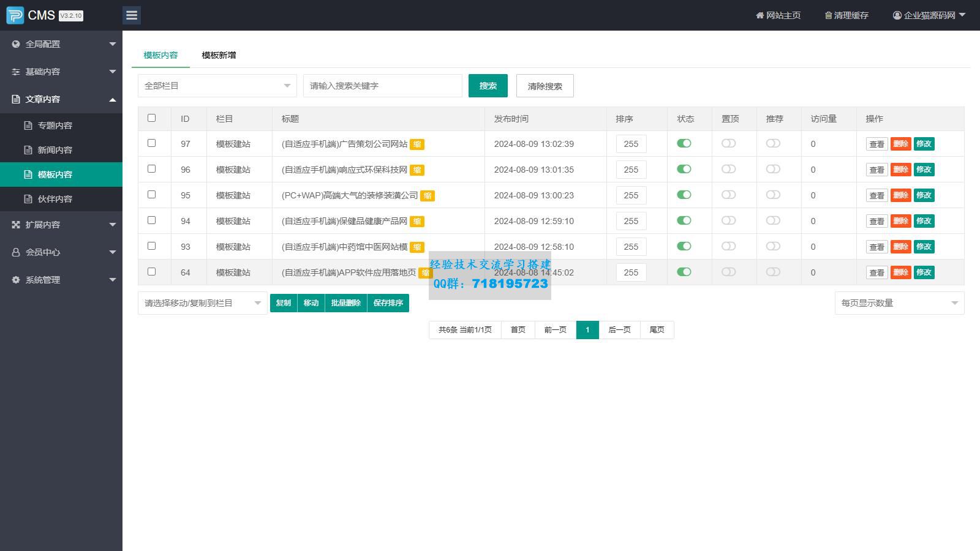Click the file icon beside 新闻内容

[28, 150]
